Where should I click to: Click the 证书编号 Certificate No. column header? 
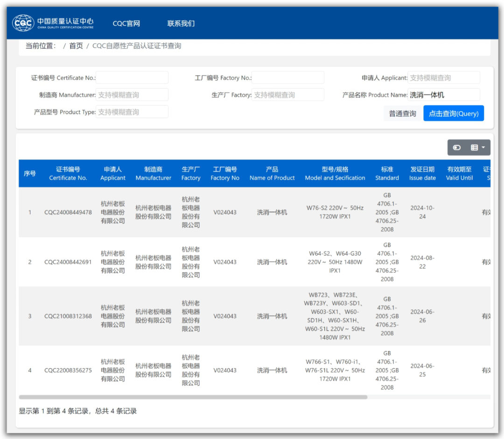click(x=68, y=174)
